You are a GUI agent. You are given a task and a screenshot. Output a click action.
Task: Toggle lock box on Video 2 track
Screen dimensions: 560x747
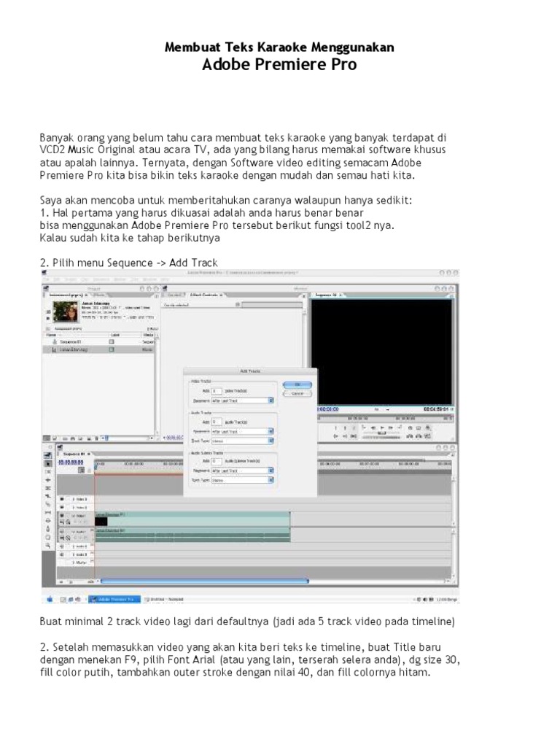click(68, 508)
